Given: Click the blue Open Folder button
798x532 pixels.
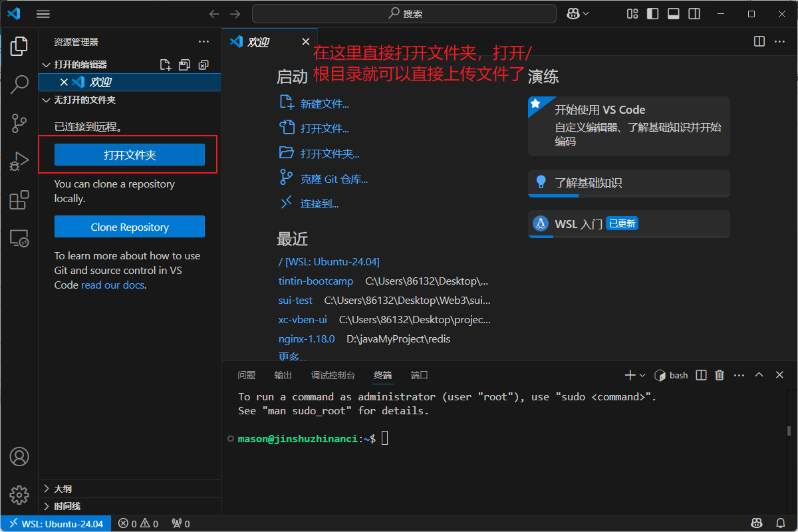Looking at the screenshot, I should click(x=130, y=155).
